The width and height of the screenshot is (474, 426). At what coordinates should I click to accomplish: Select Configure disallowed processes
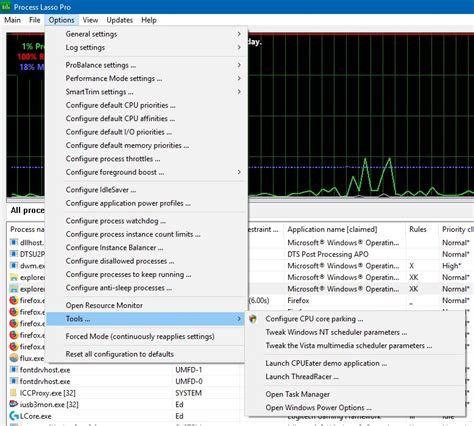(x=146, y=261)
